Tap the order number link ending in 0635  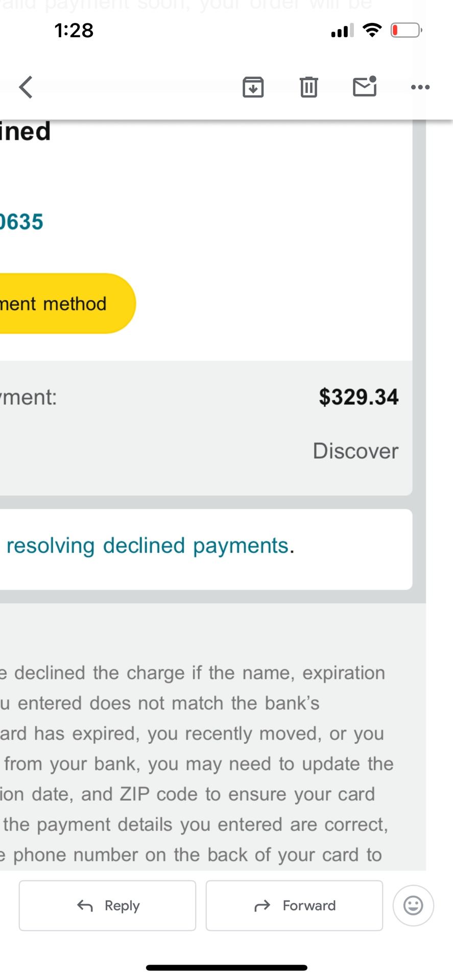(21, 222)
